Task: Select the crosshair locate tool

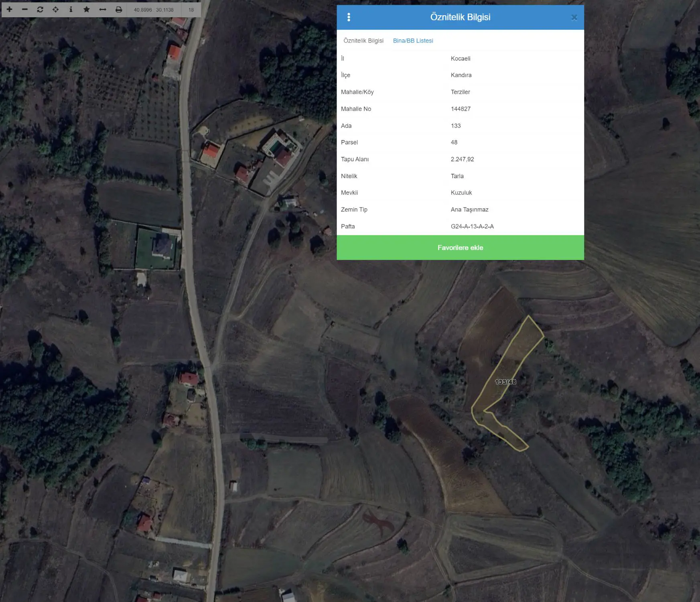Action: pos(55,9)
